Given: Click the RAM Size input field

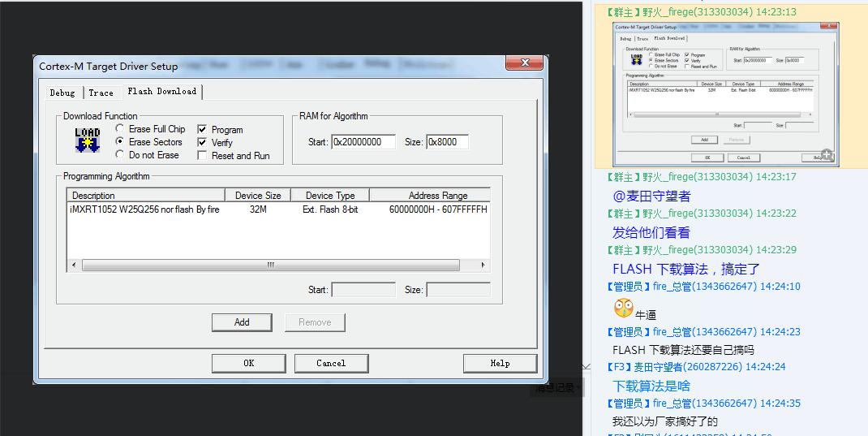Looking at the screenshot, I should (x=447, y=142).
